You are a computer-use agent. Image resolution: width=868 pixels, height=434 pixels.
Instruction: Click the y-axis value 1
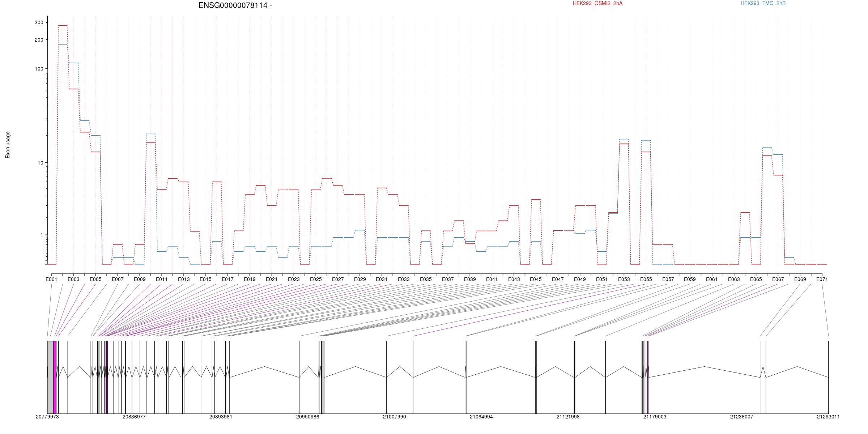pyautogui.click(x=42, y=235)
